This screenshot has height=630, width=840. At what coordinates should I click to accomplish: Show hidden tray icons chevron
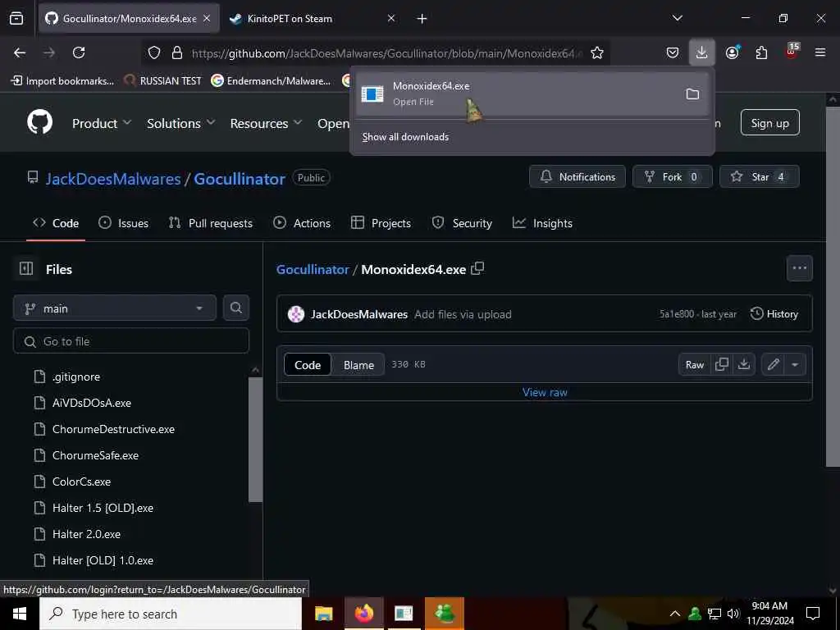pyautogui.click(x=675, y=614)
